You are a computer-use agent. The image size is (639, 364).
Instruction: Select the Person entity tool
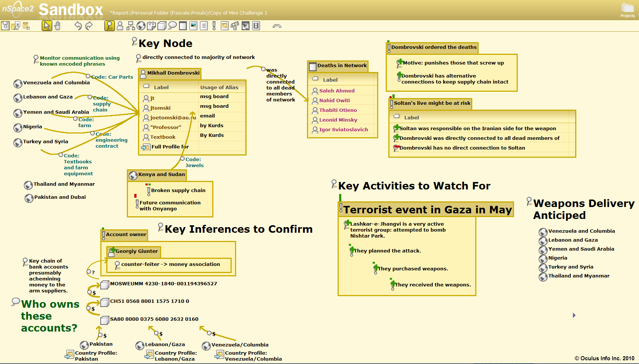(x=120, y=26)
